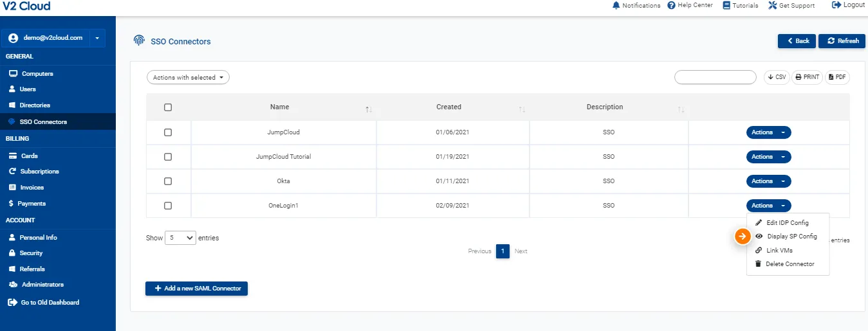Choose Display SP Config menu item
The width and height of the screenshot is (868, 331).
(x=791, y=237)
